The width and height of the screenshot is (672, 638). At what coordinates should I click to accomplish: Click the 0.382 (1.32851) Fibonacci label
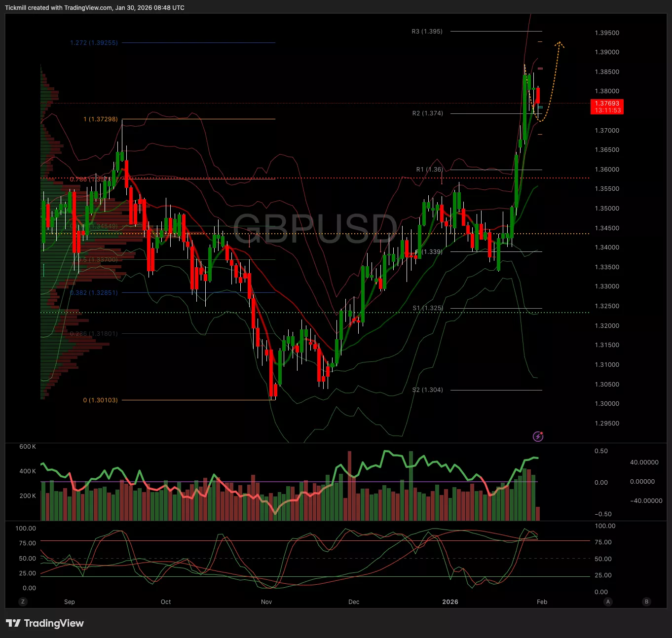[94, 293]
